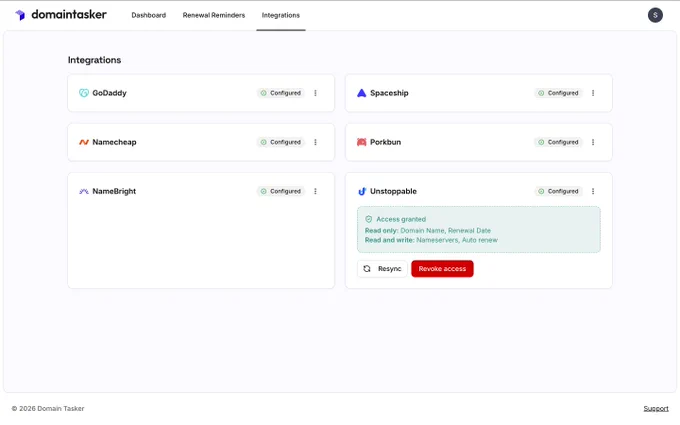
Task: Open Porkbun three-dot options menu
Action: point(593,142)
